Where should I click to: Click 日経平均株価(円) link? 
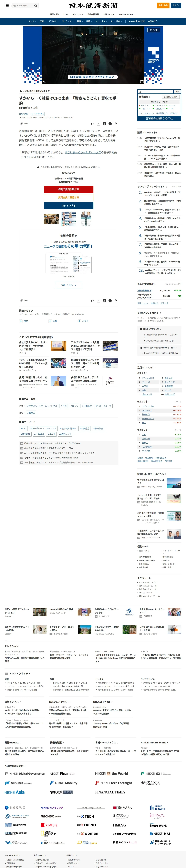tap(145, 290)
